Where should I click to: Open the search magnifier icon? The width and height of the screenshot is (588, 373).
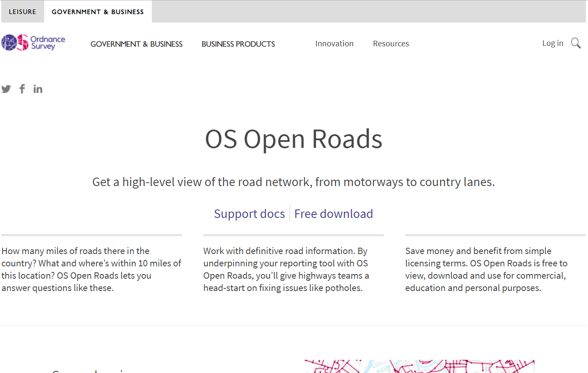pyautogui.click(x=576, y=43)
